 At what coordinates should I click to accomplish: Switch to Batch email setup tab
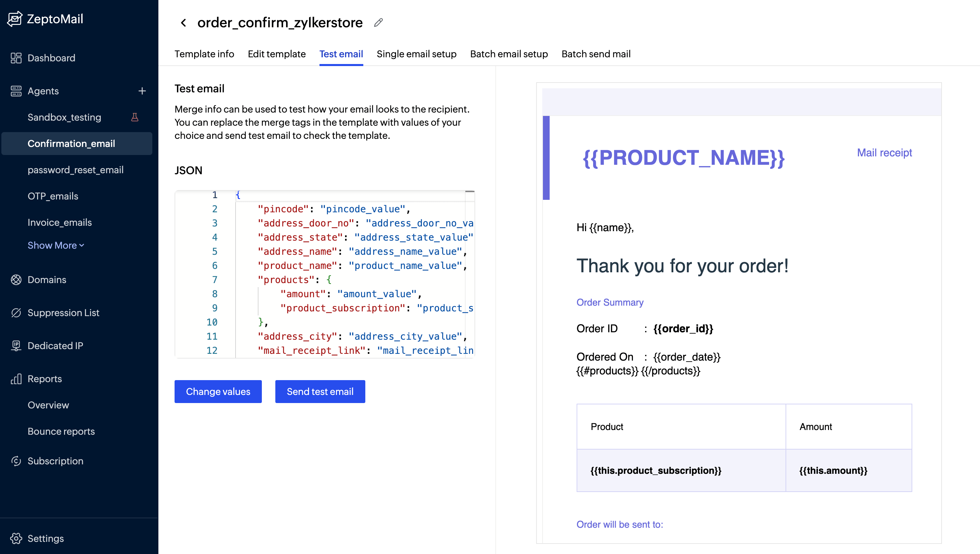coord(509,54)
